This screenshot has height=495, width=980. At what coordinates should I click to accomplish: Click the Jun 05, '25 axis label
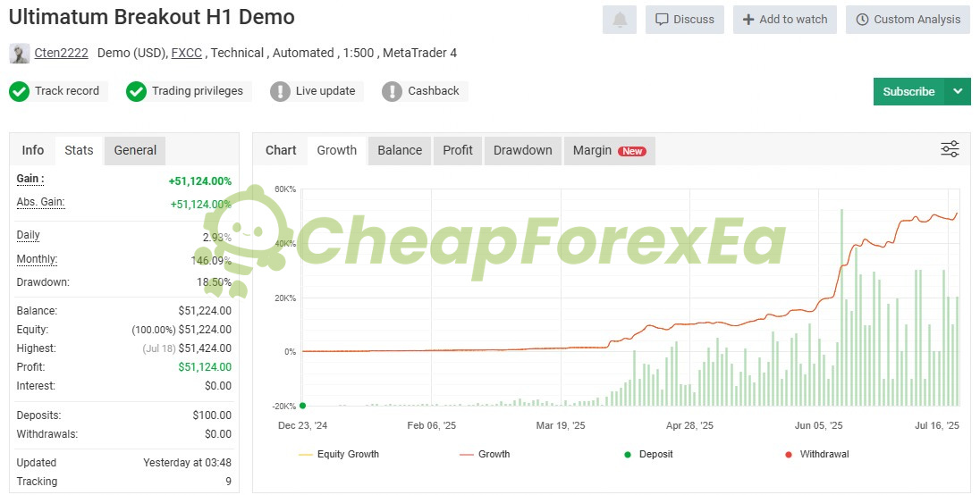tap(819, 425)
